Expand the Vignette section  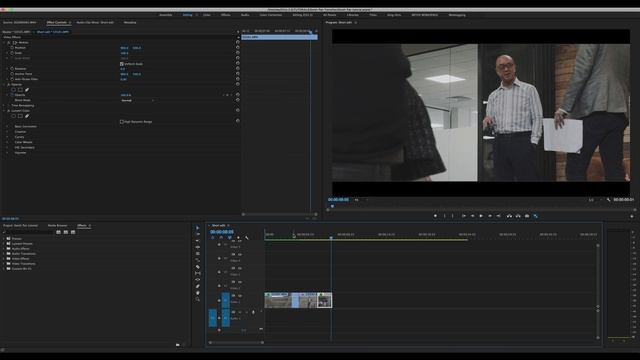tap(8, 153)
